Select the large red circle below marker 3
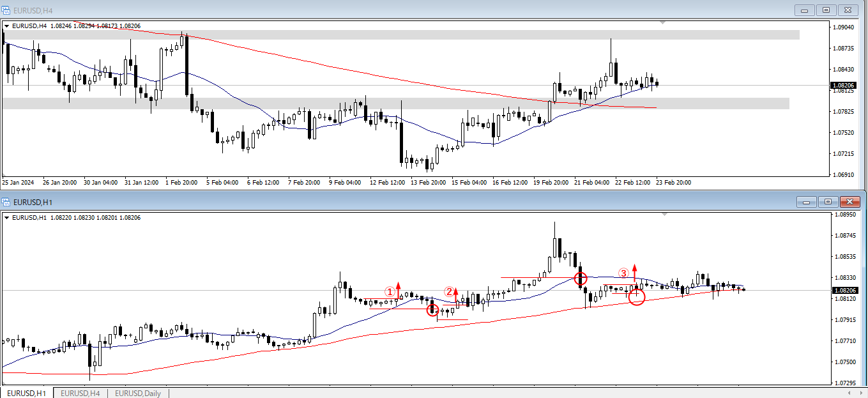 637,296
